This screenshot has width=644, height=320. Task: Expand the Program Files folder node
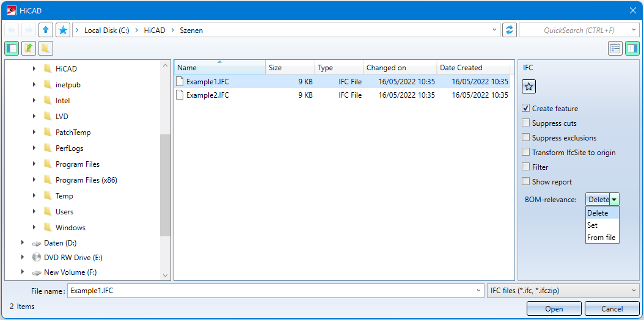coord(34,164)
